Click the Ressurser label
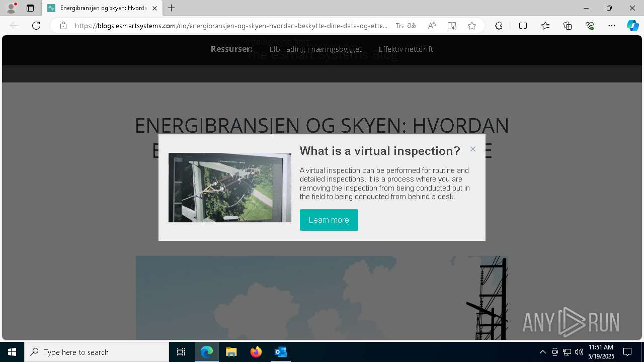Viewport: 644px width, 362px height. coord(231,49)
